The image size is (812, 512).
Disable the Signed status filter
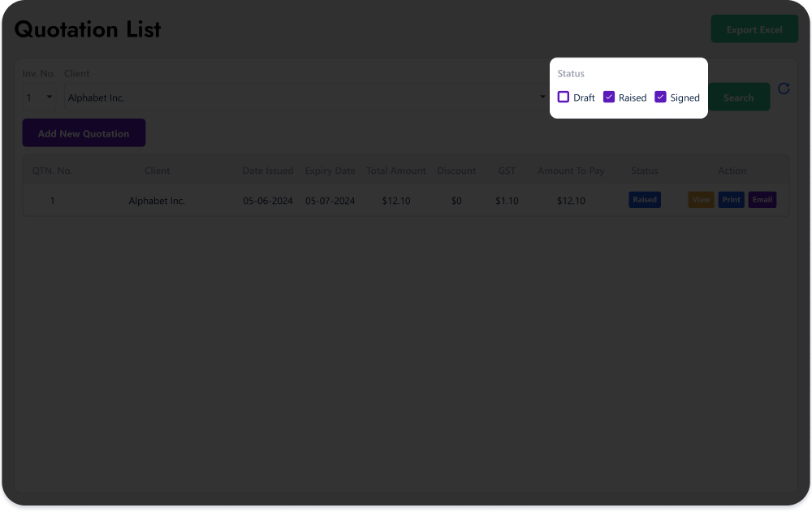point(661,97)
